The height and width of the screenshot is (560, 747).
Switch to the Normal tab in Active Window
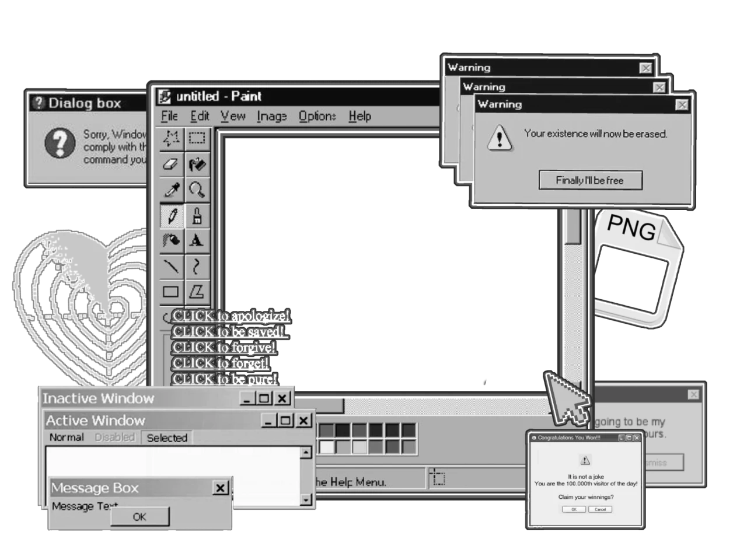coord(67,437)
